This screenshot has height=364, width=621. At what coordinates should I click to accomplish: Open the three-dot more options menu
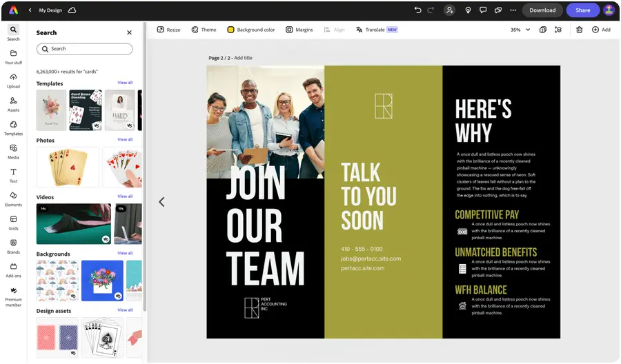pyautogui.click(x=513, y=10)
